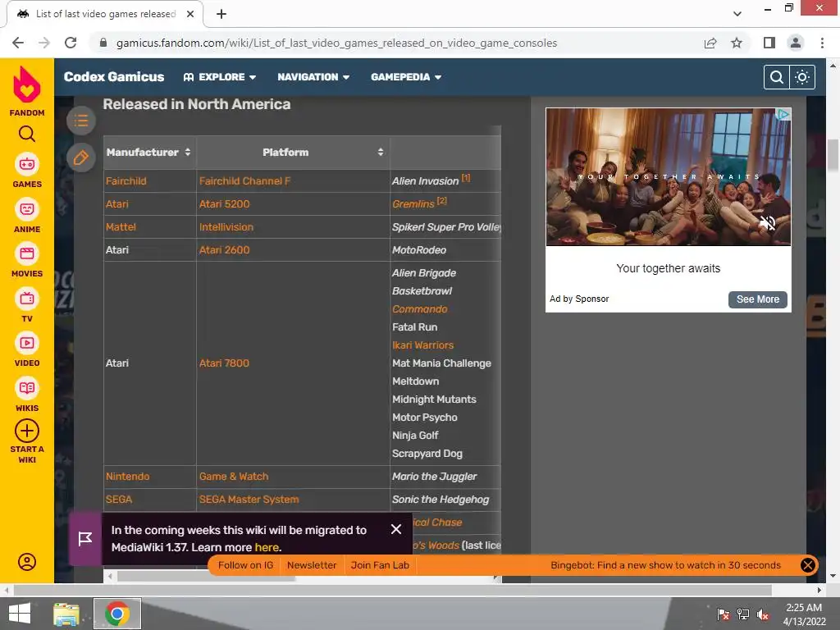Image resolution: width=840 pixels, height=630 pixels.
Task: Click the Newsletter button
Action: pos(312,565)
